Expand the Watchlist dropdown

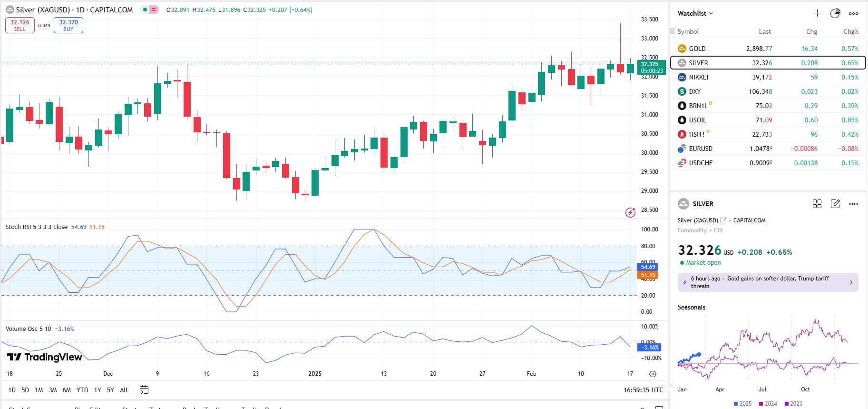coord(695,13)
